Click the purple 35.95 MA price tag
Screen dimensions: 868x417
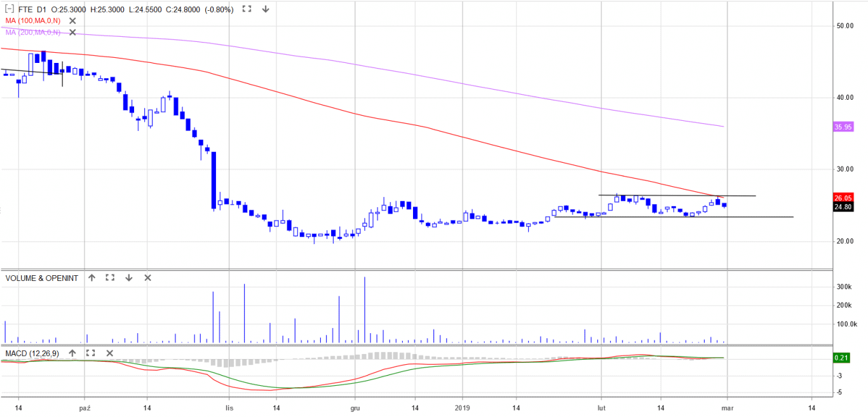click(843, 127)
